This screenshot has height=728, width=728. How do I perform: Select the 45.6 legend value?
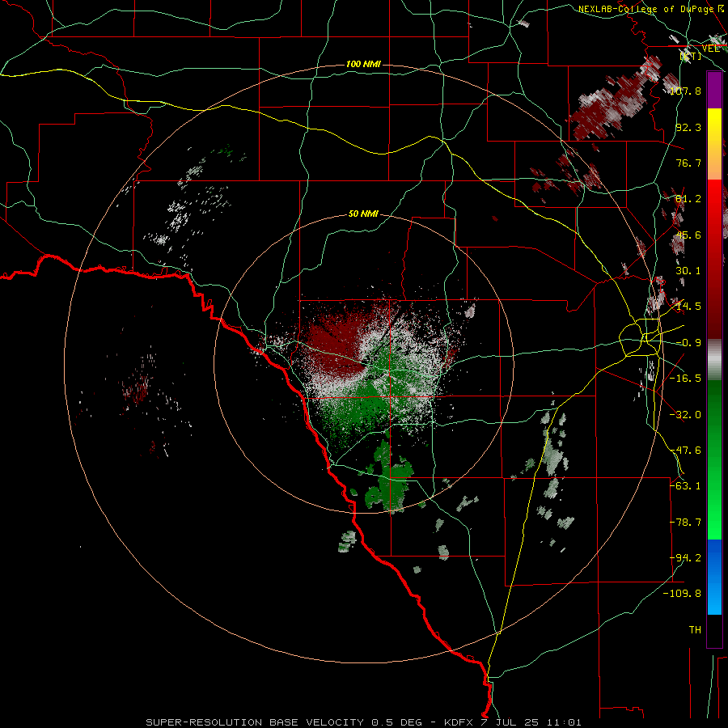(688, 235)
